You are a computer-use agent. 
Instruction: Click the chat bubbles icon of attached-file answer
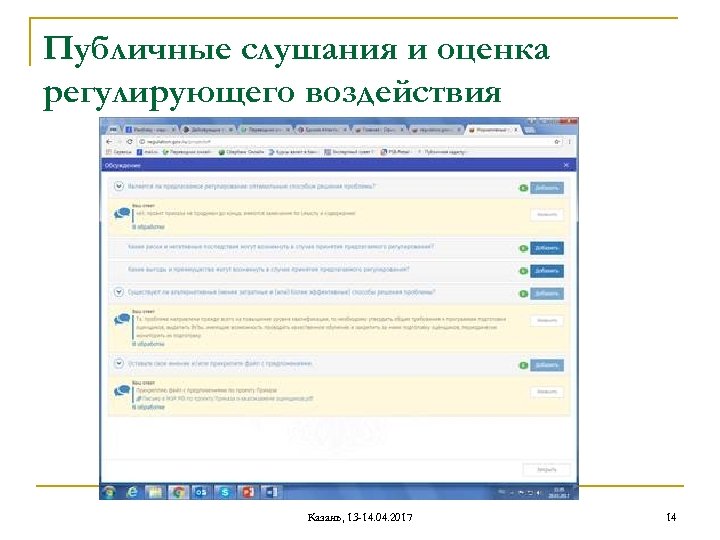tap(122, 391)
